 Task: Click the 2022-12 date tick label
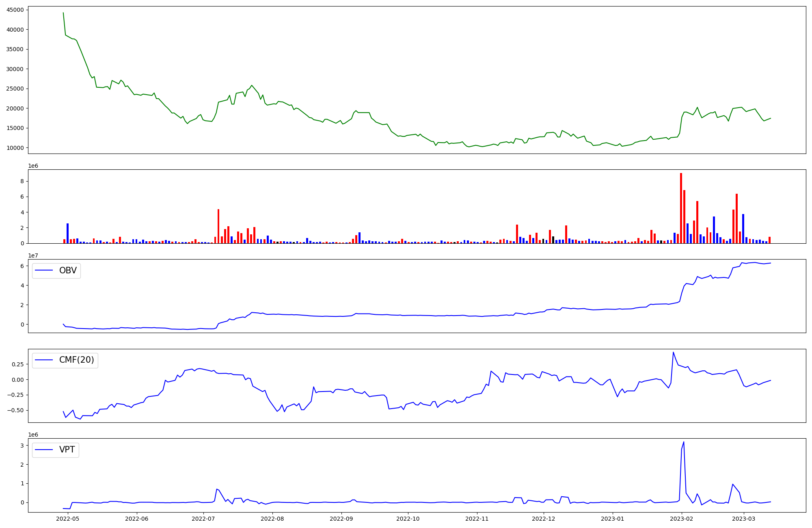tap(544, 519)
